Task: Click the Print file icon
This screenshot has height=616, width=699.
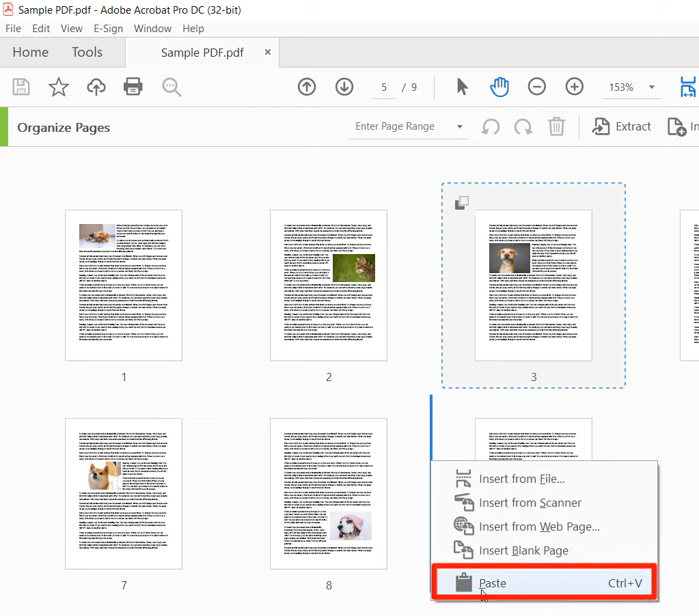Action: point(133,87)
